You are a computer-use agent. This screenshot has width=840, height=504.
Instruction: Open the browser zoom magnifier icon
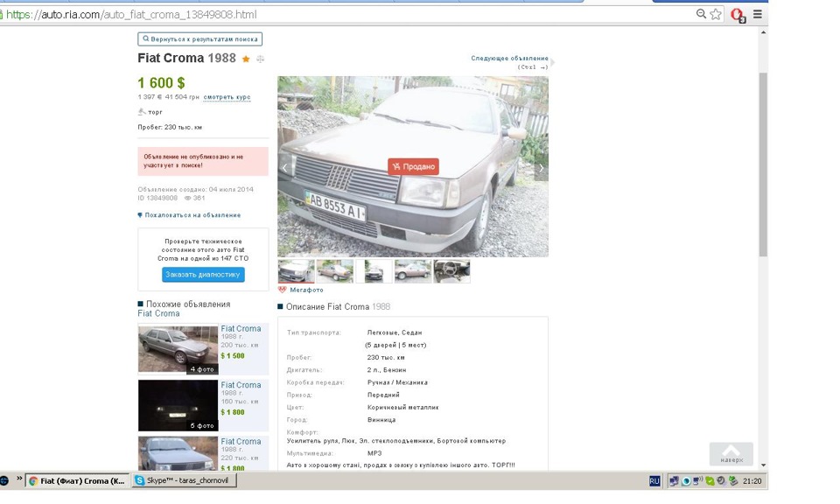tap(701, 14)
